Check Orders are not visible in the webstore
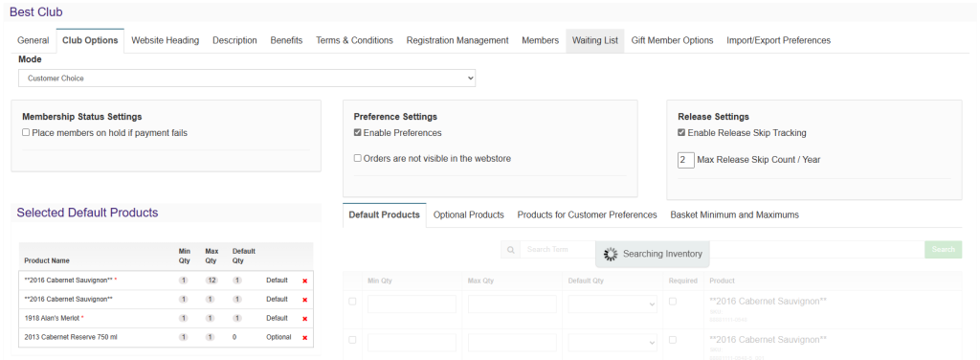The image size is (980, 360). point(358,158)
